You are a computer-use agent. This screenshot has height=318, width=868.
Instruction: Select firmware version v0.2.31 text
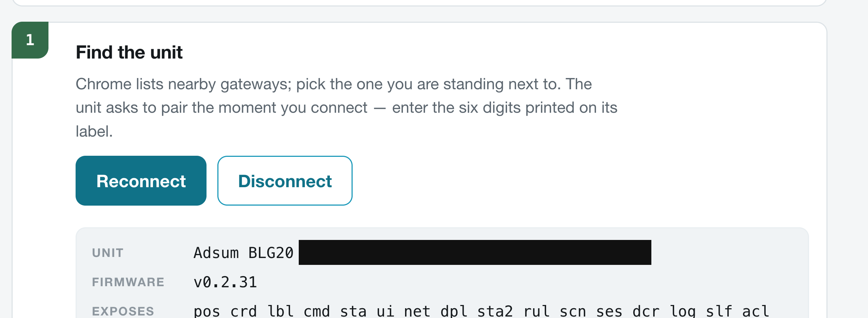click(225, 282)
